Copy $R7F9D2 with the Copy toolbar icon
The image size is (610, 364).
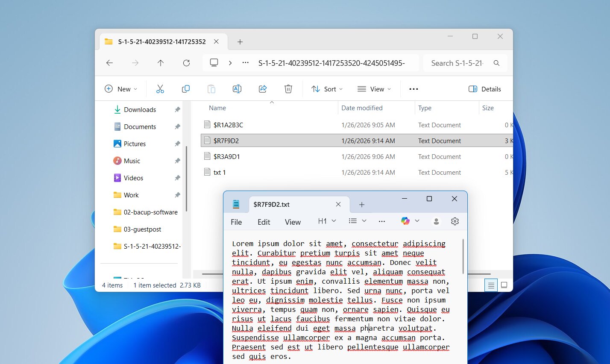pyautogui.click(x=185, y=88)
